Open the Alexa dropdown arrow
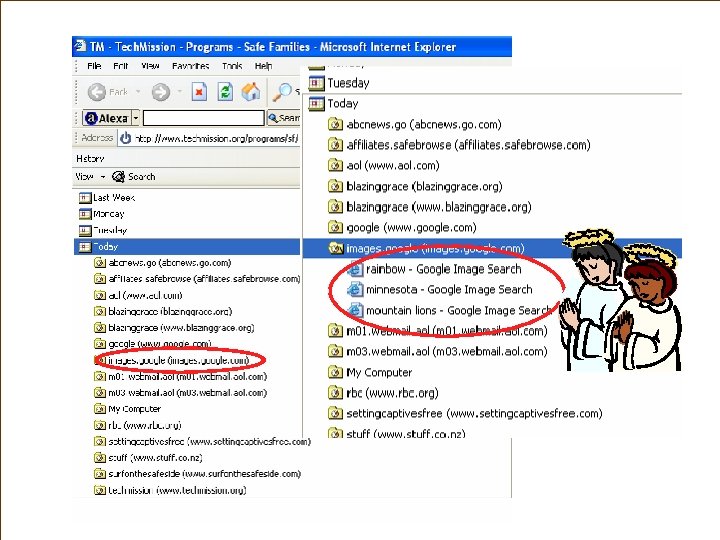Image resolution: width=720 pixels, height=540 pixels. coord(135,118)
